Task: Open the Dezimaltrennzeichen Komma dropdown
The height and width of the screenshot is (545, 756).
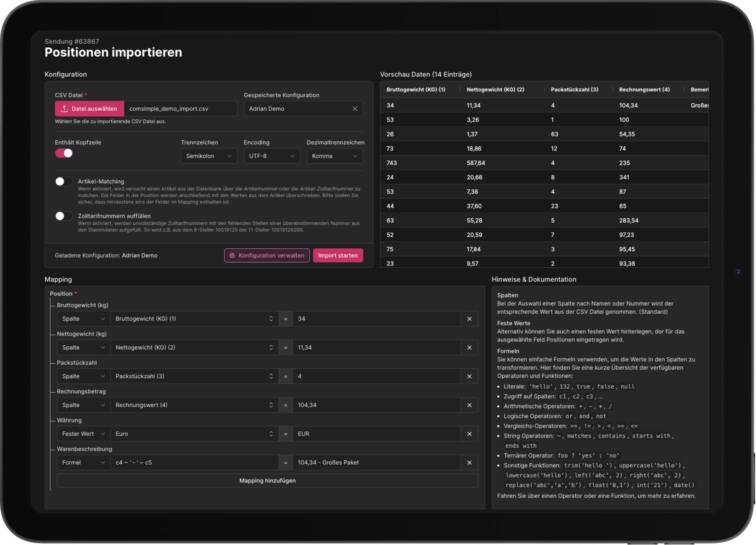Action: pyautogui.click(x=335, y=156)
